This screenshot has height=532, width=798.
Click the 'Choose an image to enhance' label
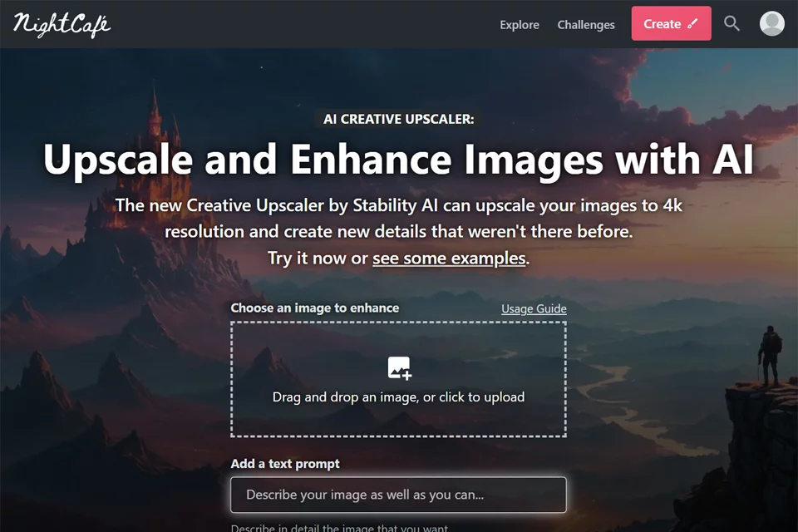314,308
